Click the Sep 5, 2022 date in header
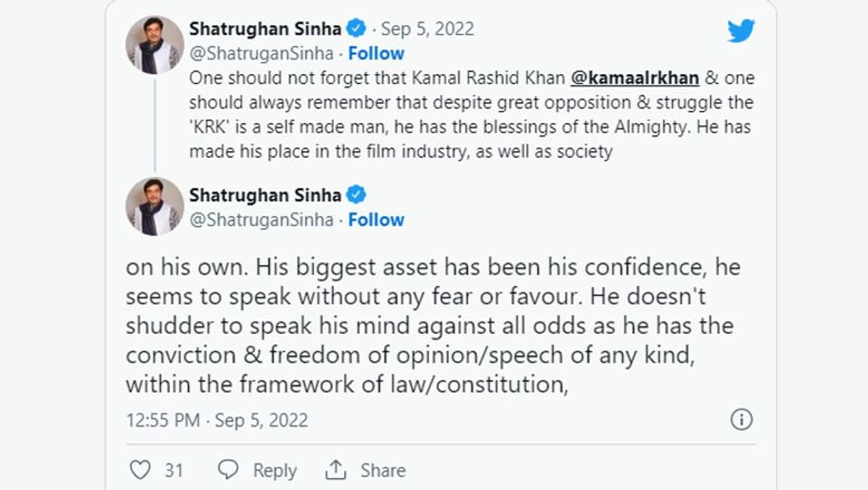 [427, 29]
